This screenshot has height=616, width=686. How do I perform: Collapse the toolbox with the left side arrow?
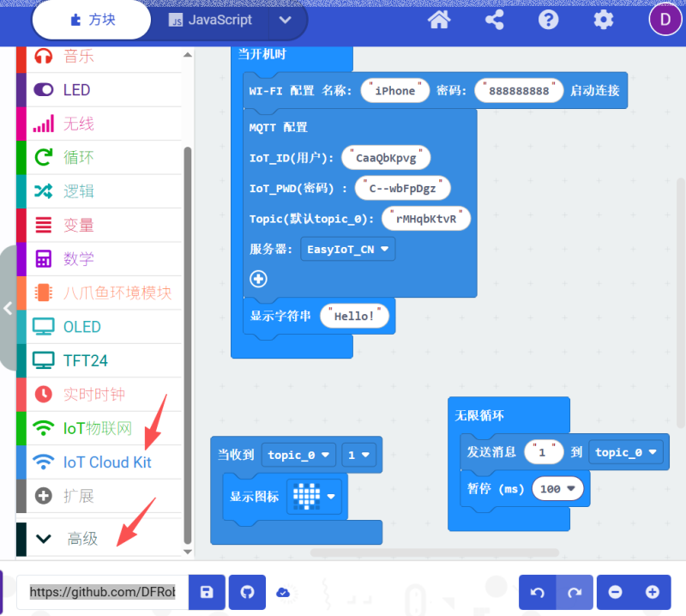pos(8,308)
